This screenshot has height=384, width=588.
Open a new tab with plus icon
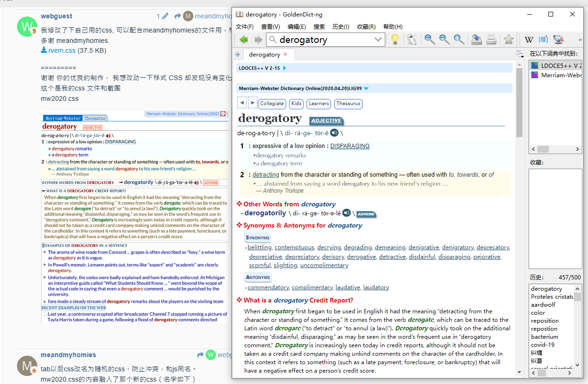(238, 55)
